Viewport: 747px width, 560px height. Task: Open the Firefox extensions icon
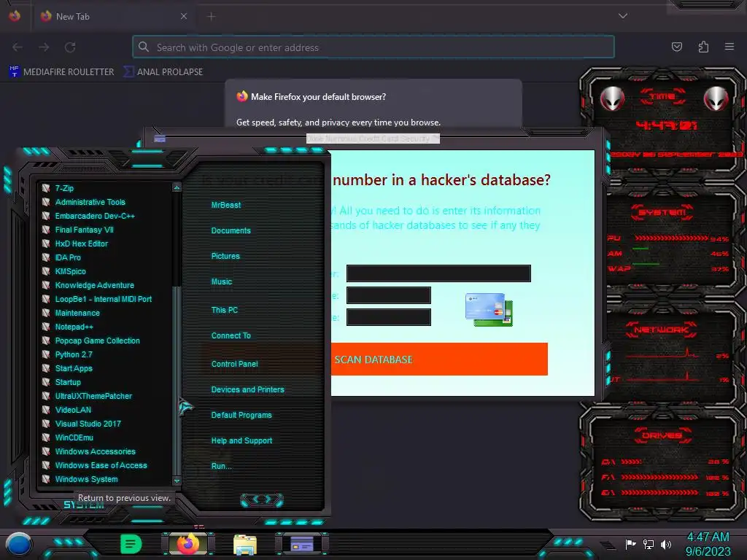(x=703, y=47)
